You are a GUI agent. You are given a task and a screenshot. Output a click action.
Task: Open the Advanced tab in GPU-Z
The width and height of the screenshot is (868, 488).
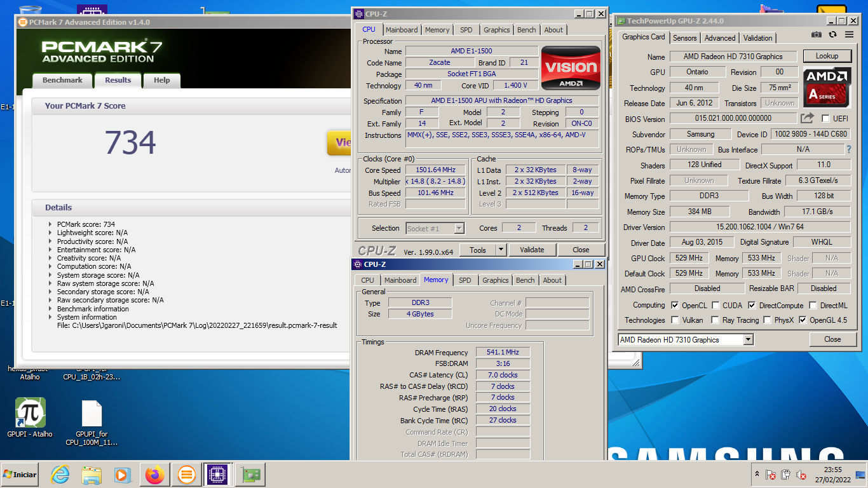pos(720,38)
